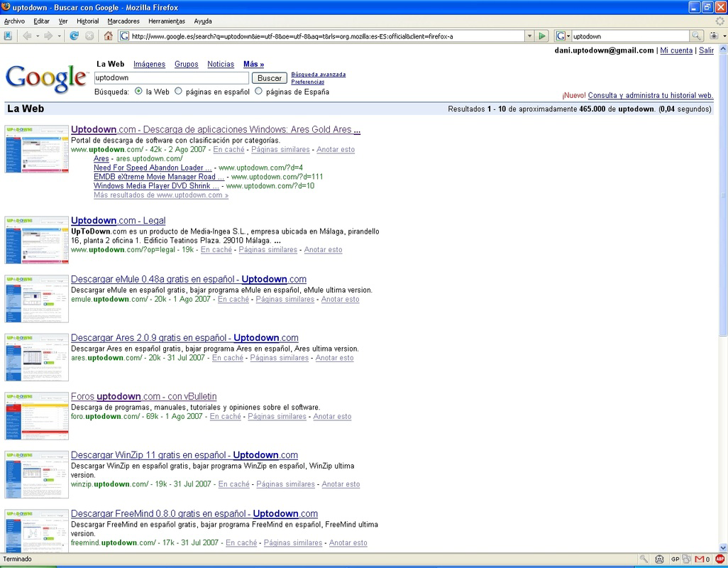Open the Home page icon
Viewport: 728px width, 568px height.
click(x=108, y=35)
